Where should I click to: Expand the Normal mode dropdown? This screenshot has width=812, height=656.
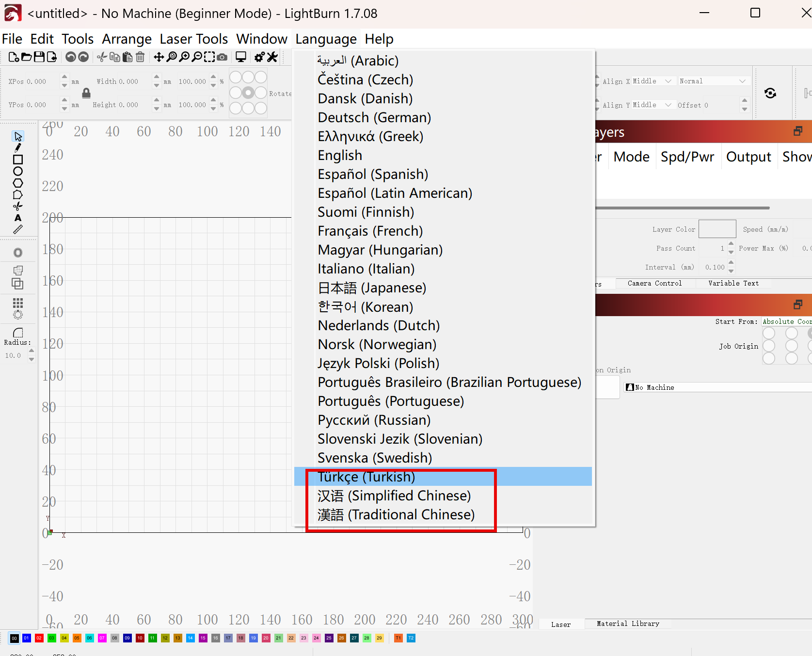click(712, 81)
